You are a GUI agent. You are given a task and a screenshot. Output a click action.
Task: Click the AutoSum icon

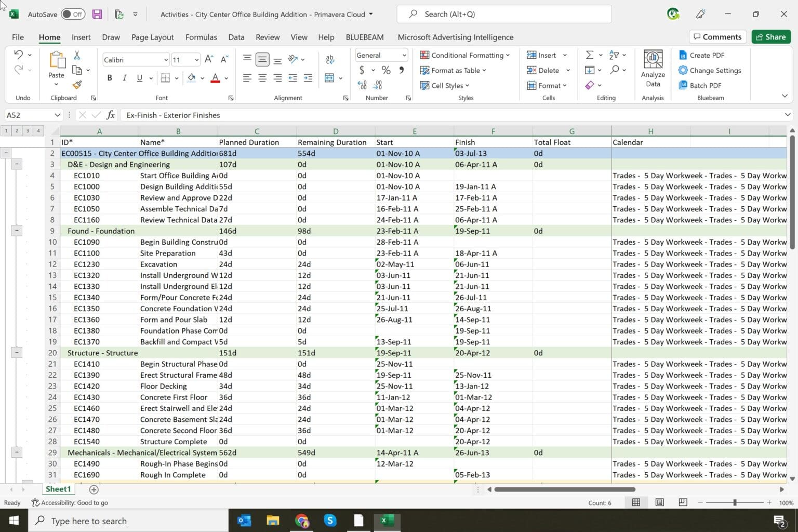pos(589,54)
